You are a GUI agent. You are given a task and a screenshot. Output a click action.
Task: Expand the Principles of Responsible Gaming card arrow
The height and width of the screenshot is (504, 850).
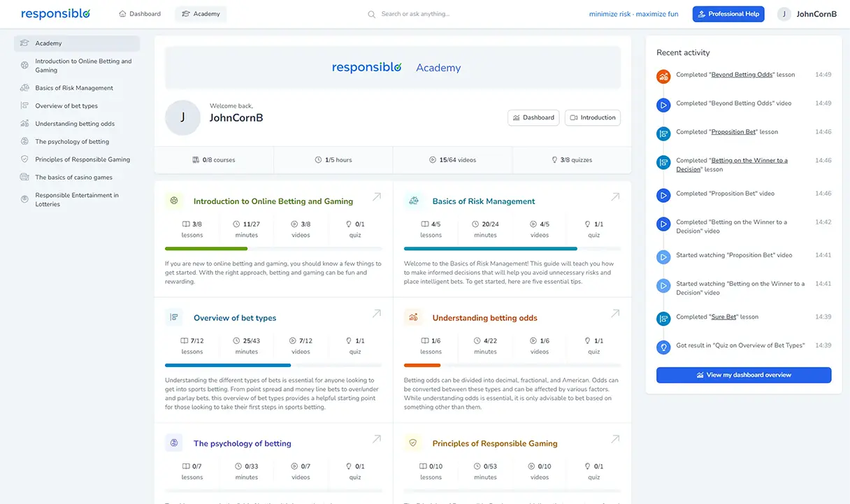615,438
